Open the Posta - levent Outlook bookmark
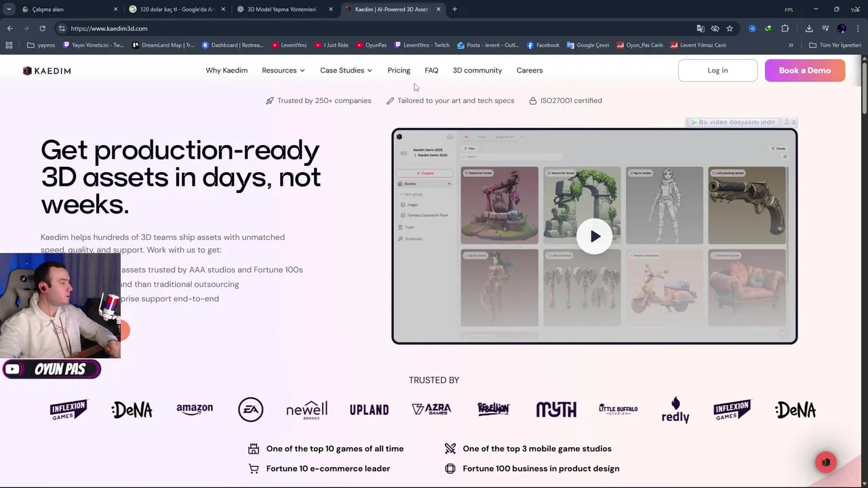This screenshot has height=488, width=868. (488, 45)
